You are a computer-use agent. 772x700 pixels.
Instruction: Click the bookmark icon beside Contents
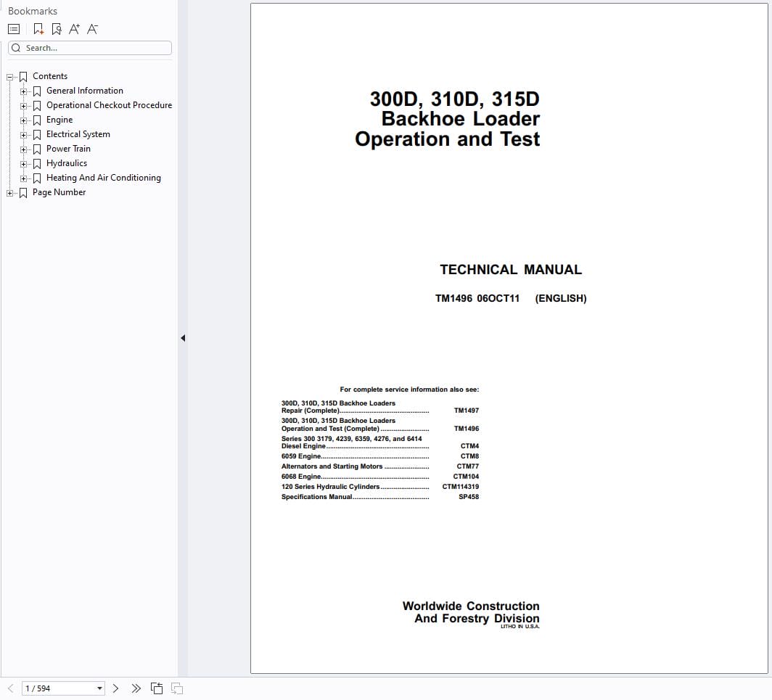(23, 77)
